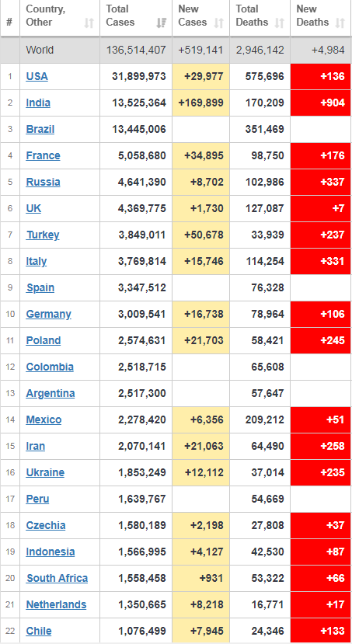The width and height of the screenshot is (352, 644).
Task: Open the Russia link
Action: [x=44, y=182]
